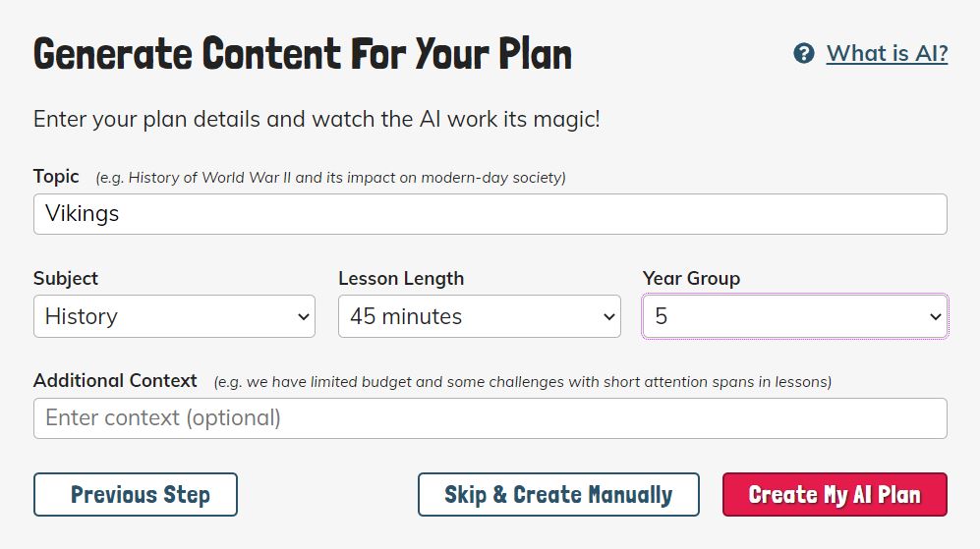
Task: Open the Lesson Length 45 minutes dropdown
Action: coord(480,316)
